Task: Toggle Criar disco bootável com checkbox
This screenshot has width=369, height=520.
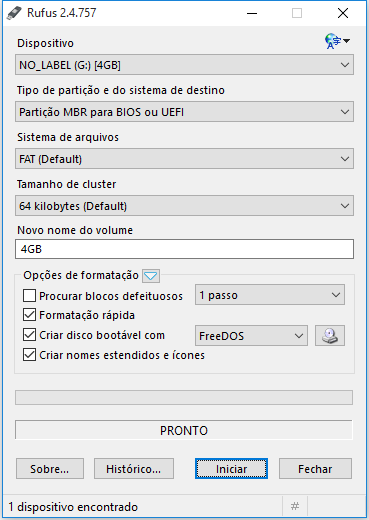Action: pos(29,335)
